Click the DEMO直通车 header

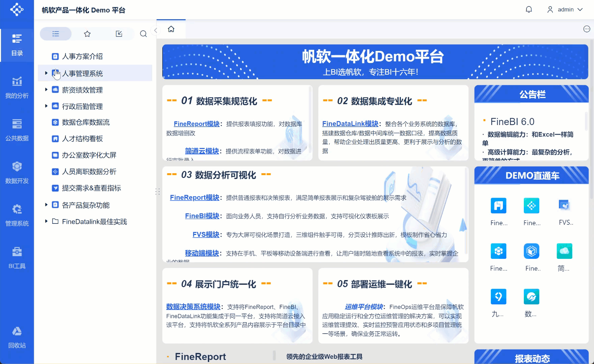(x=532, y=175)
